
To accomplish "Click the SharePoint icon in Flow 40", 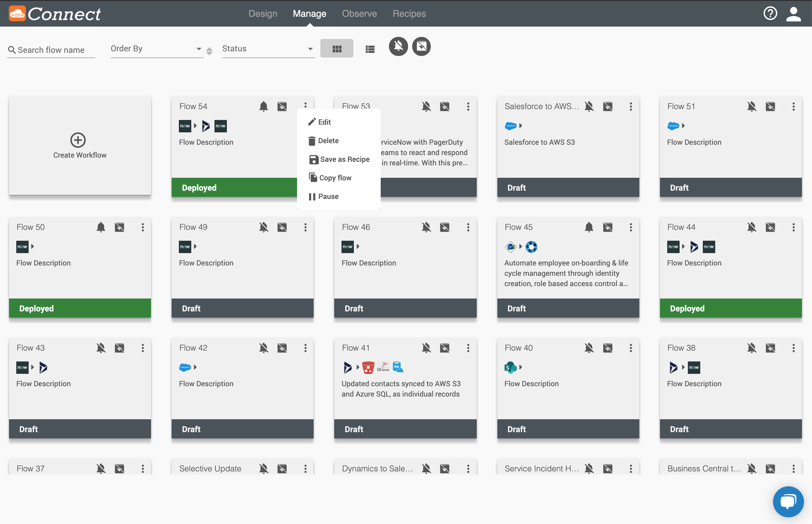I will pos(510,367).
